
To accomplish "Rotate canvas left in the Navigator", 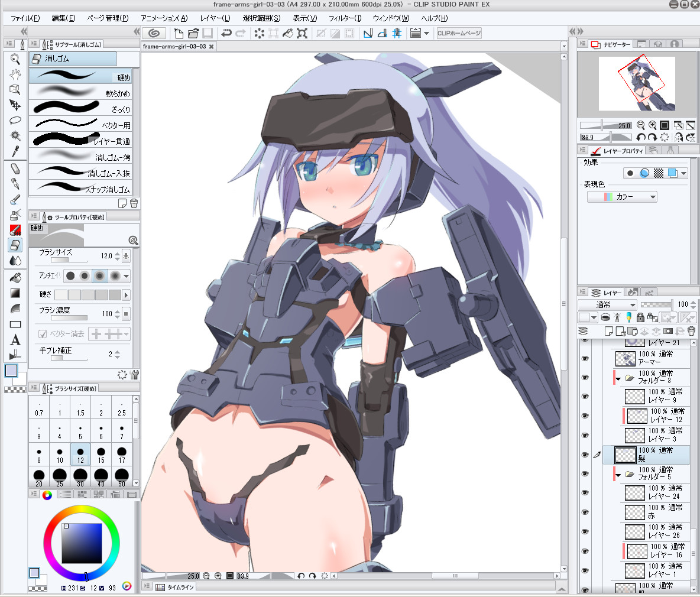I will tap(641, 137).
